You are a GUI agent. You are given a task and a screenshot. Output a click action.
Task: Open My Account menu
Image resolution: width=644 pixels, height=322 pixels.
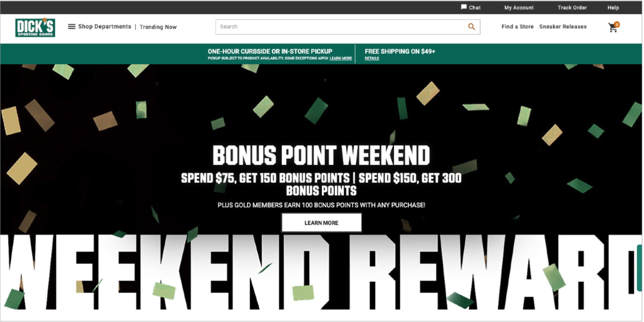[519, 8]
